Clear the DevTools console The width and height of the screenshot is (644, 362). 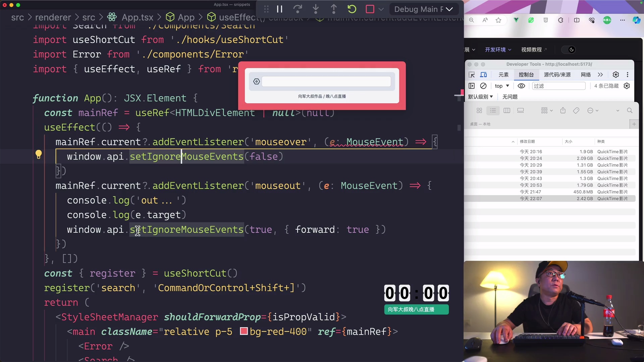483,86
